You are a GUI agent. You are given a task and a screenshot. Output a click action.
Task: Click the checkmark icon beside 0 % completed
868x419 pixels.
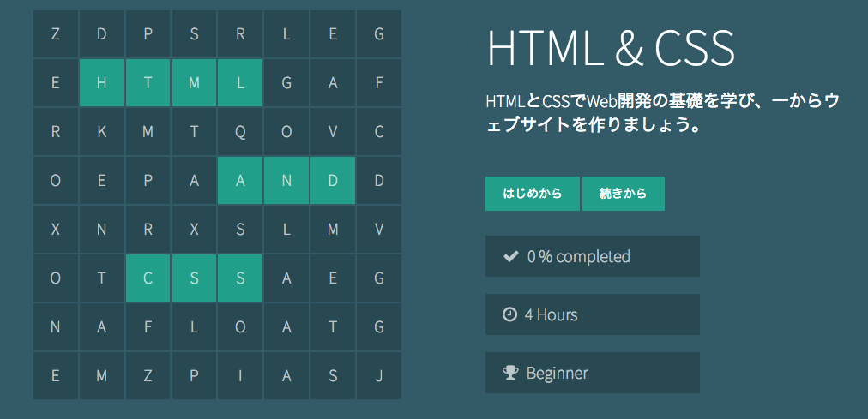pyautogui.click(x=509, y=256)
